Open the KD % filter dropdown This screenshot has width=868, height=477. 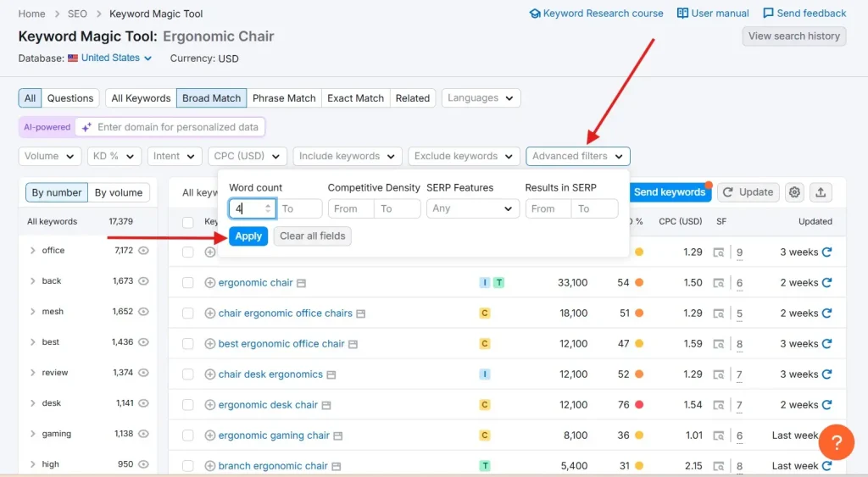tap(114, 156)
